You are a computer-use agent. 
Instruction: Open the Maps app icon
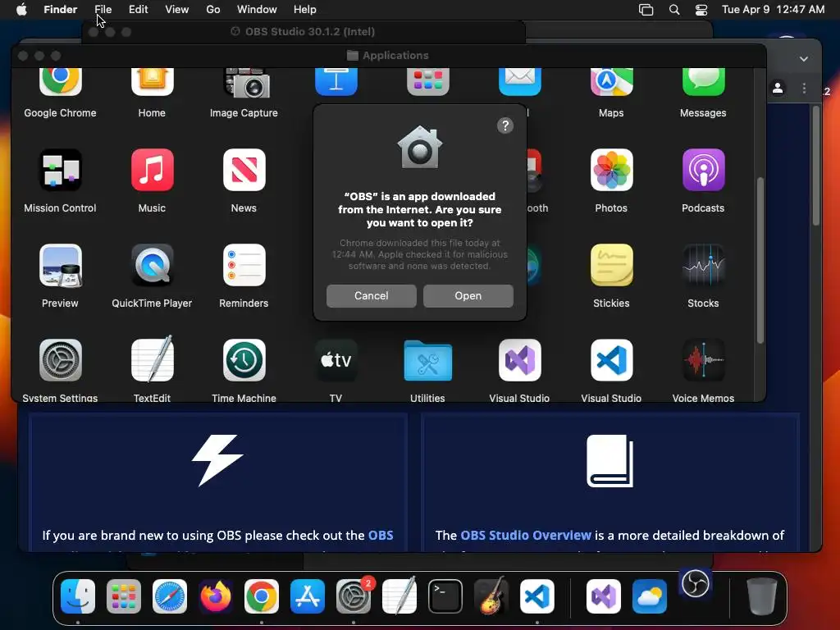[x=611, y=81]
